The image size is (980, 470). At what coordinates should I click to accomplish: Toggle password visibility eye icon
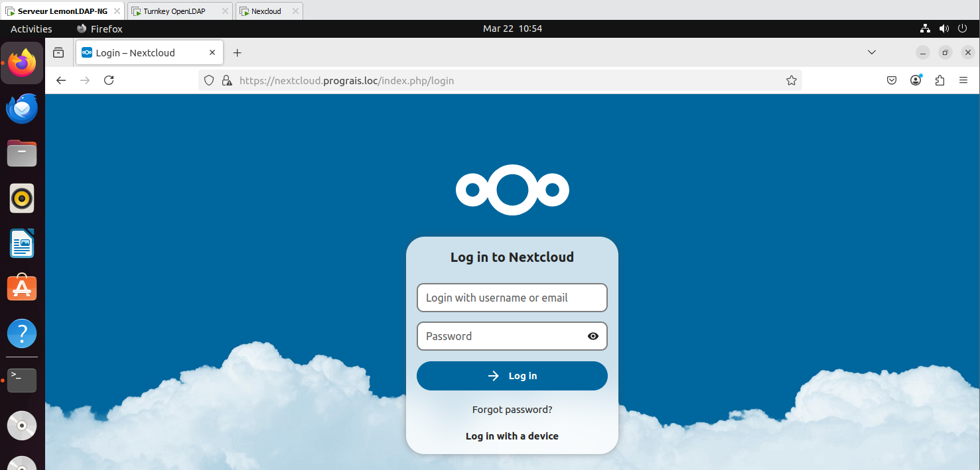tap(593, 336)
